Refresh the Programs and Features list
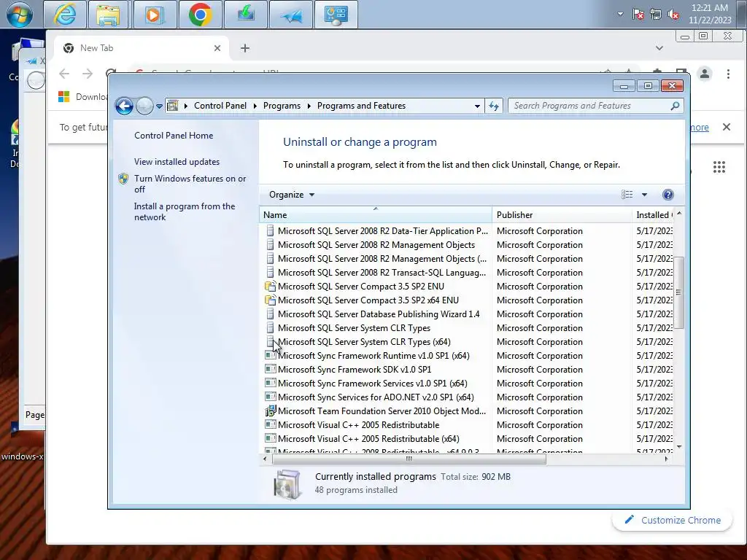Image resolution: width=747 pixels, height=560 pixels. [x=494, y=106]
